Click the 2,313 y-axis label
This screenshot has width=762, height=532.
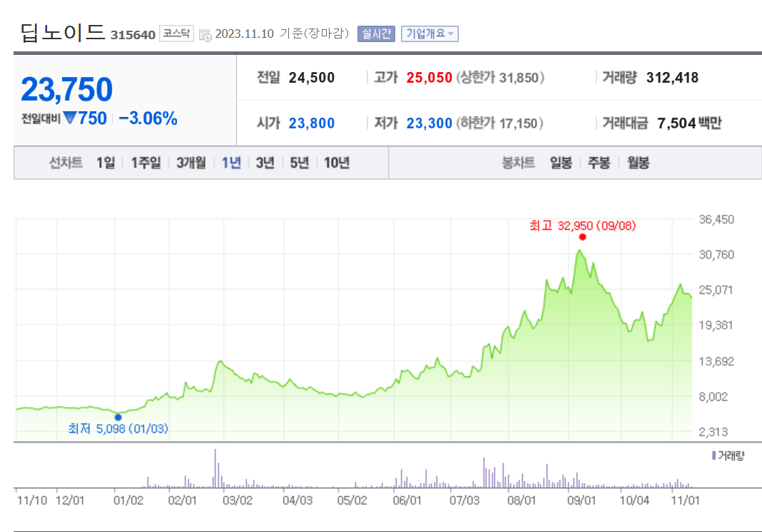click(713, 432)
